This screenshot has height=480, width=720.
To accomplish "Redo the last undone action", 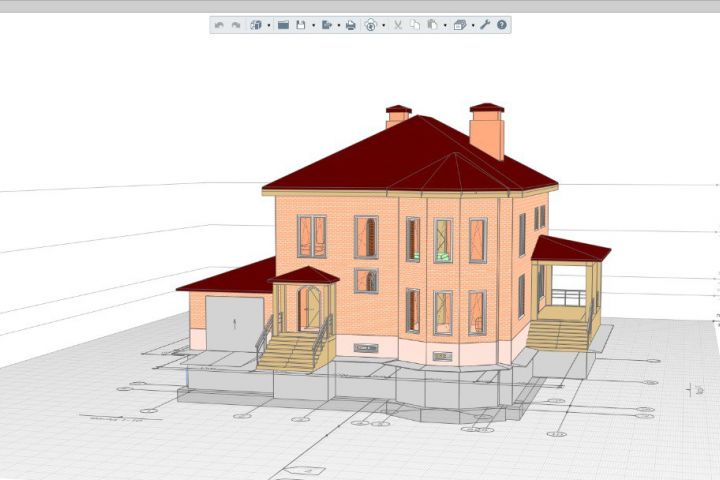I will click(236, 25).
